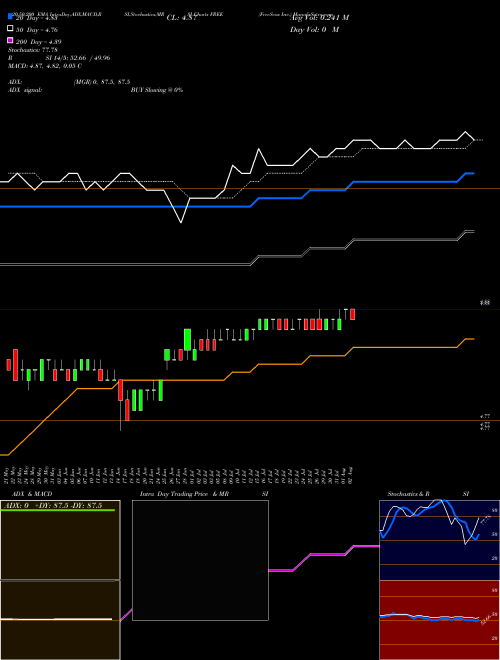Click the 'ADX & MACD' panel title

click(x=32, y=494)
